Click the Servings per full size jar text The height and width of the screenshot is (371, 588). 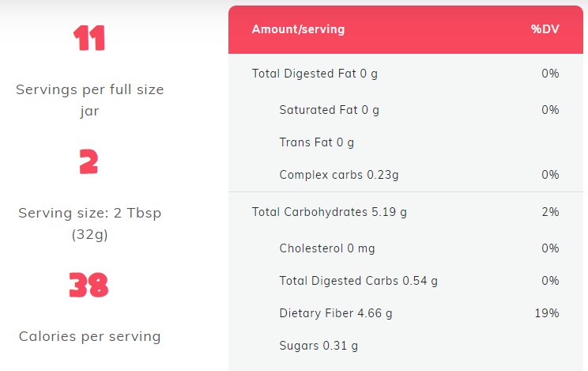(89, 100)
